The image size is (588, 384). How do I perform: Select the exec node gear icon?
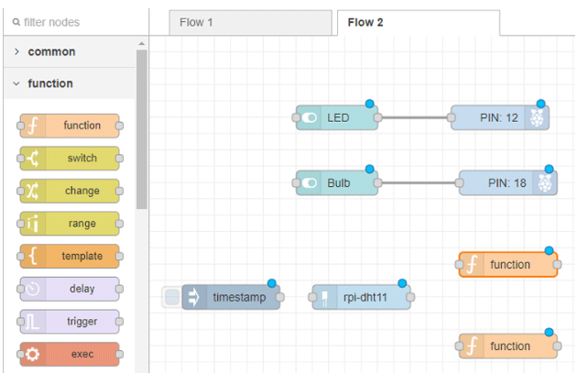pos(32,354)
